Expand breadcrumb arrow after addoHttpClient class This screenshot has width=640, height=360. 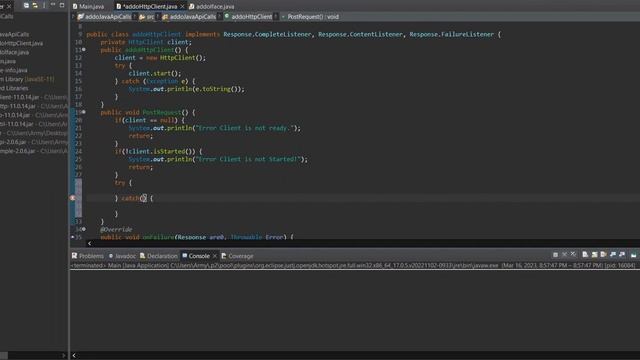(276, 17)
